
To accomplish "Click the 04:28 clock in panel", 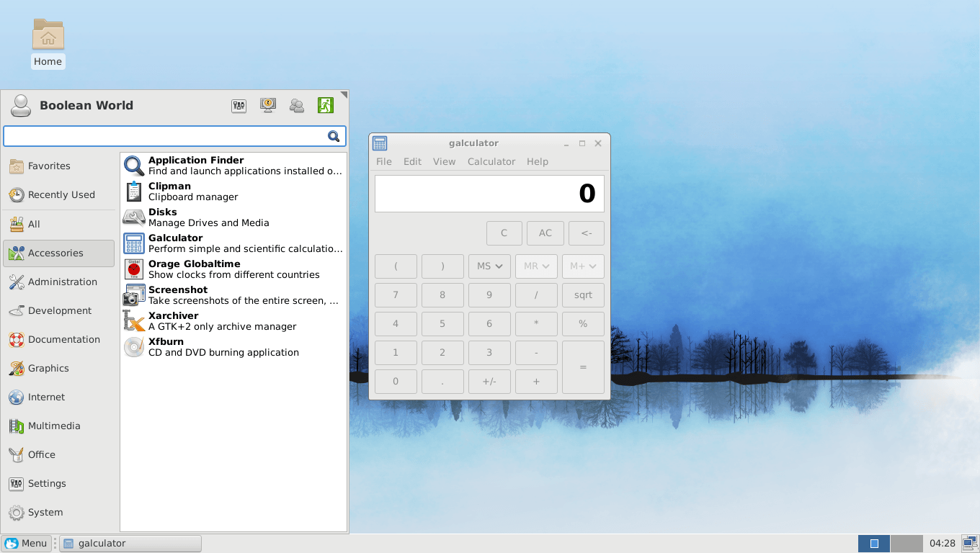I will click(x=942, y=544).
